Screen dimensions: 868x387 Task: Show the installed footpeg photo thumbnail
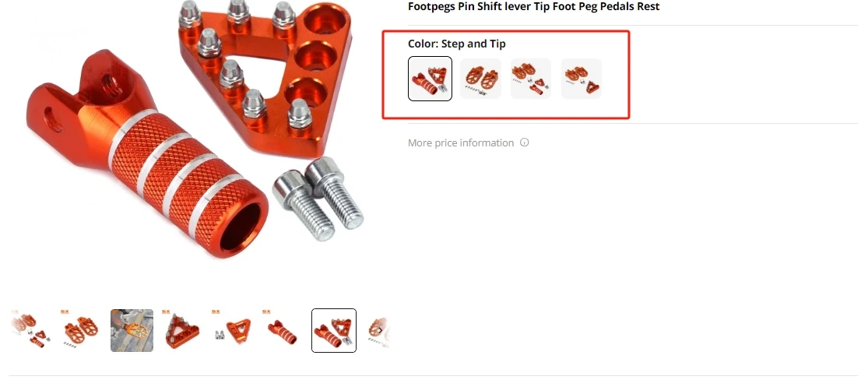point(132,330)
